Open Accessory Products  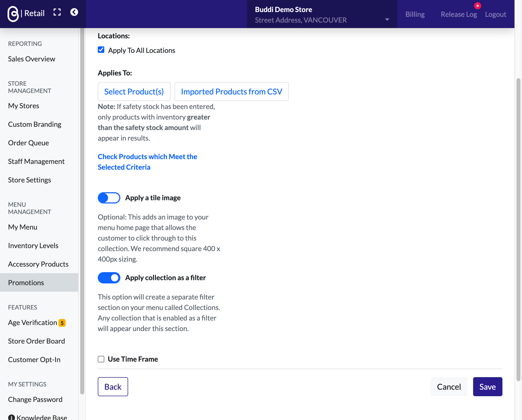[38, 264]
